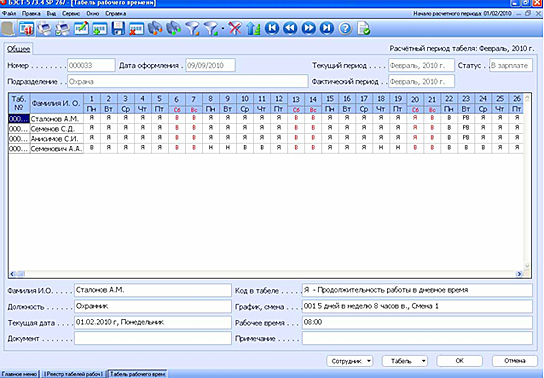Go to previous record with rewind button

click(290, 28)
